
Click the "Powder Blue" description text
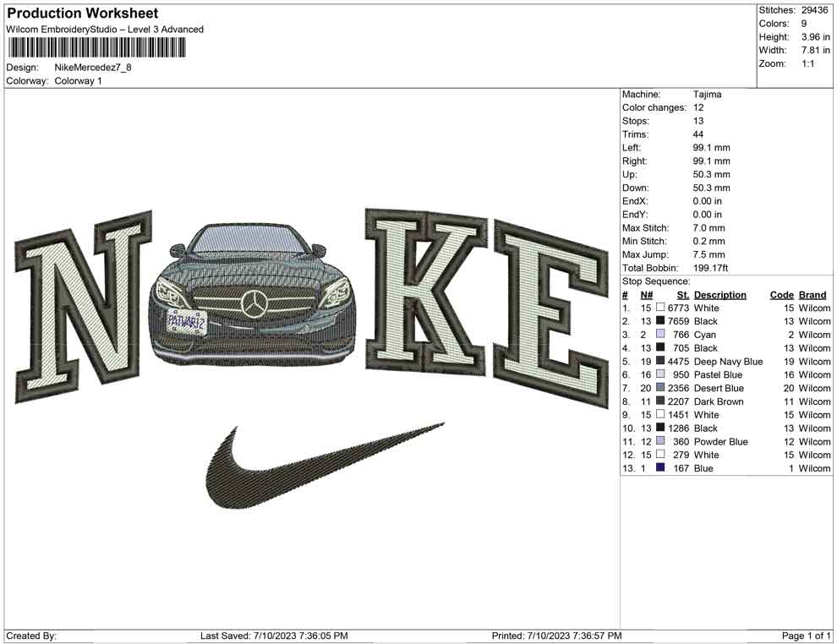pos(720,441)
